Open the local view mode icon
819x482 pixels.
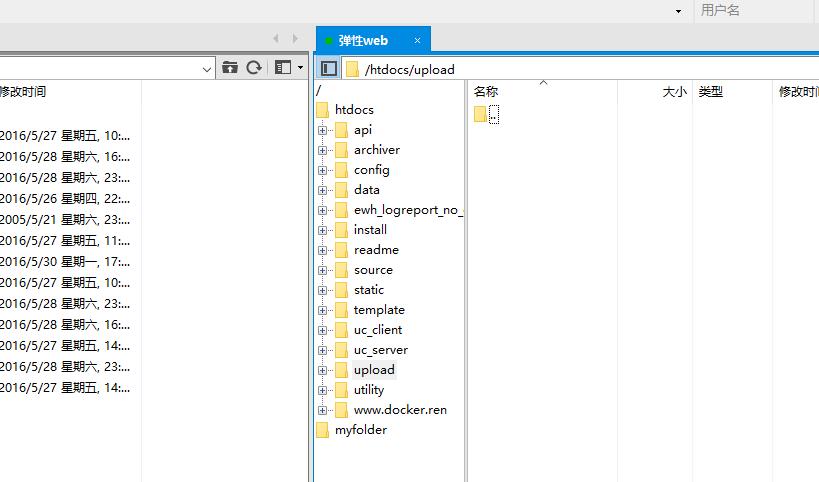tap(283, 68)
